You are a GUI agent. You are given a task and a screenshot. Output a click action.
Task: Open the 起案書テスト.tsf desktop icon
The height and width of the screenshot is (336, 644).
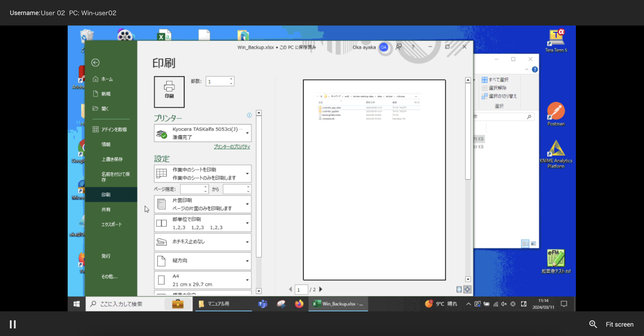[556, 261]
